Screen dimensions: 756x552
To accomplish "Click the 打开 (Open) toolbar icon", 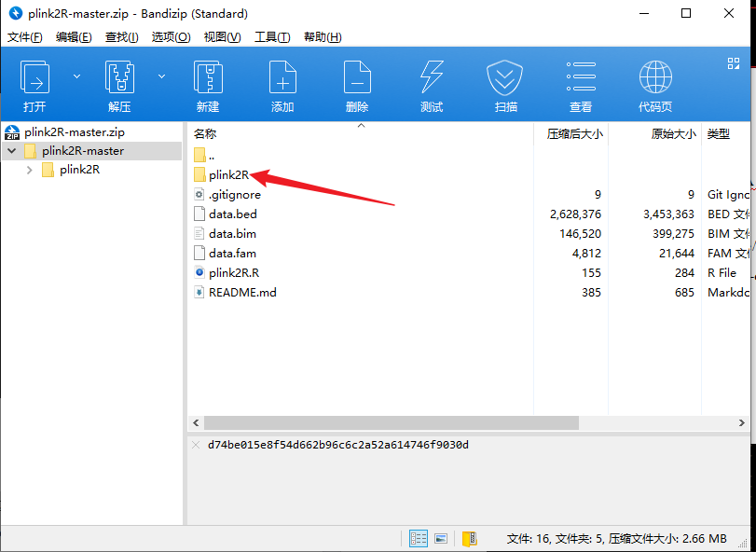I will [x=34, y=77].
